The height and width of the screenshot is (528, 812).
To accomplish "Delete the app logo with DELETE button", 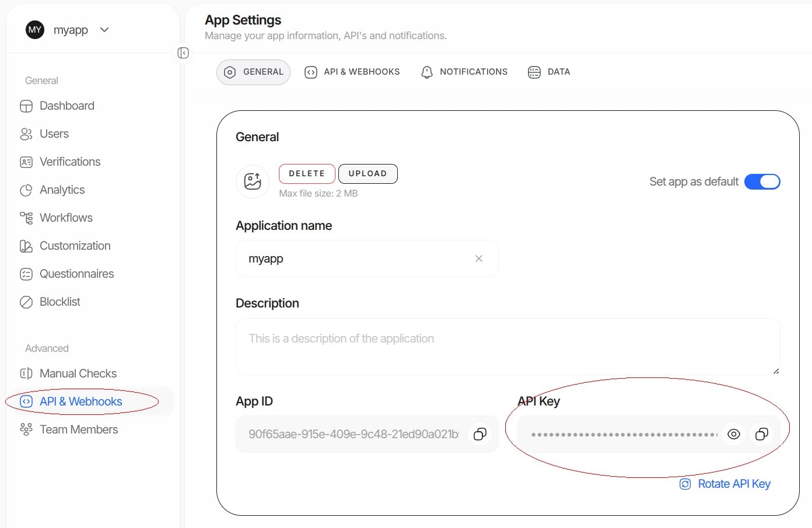I will pos(307,173).
